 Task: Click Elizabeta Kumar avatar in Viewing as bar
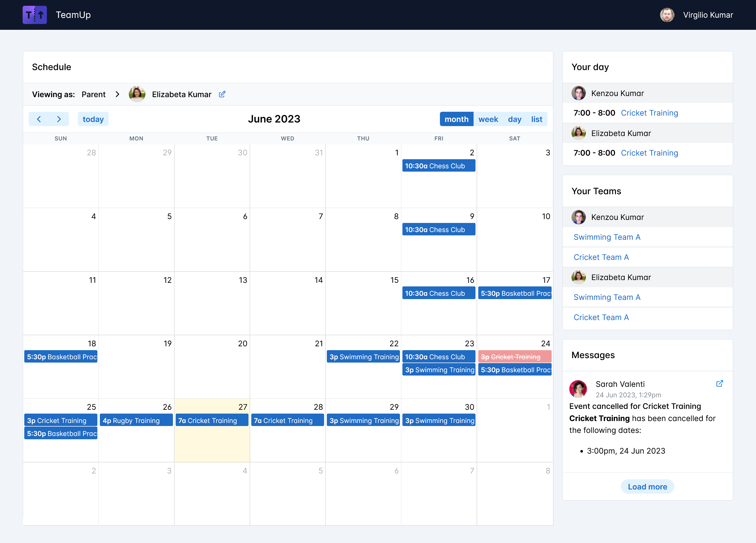[x=137, y=94]
